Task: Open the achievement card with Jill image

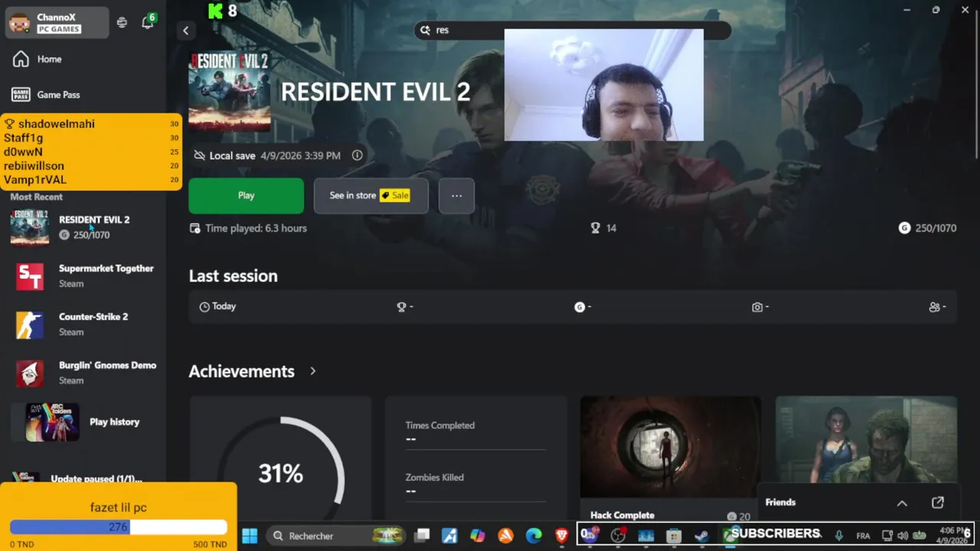Action: (x=866, y=440)
